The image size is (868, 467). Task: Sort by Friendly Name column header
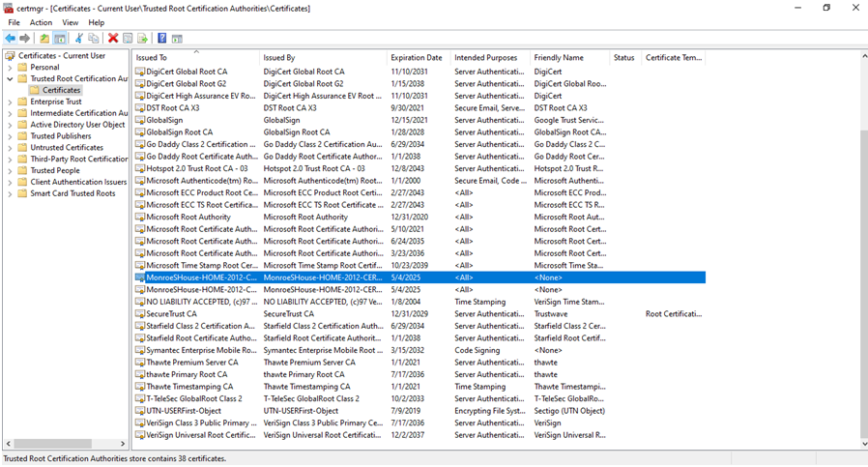coord(569,58)
